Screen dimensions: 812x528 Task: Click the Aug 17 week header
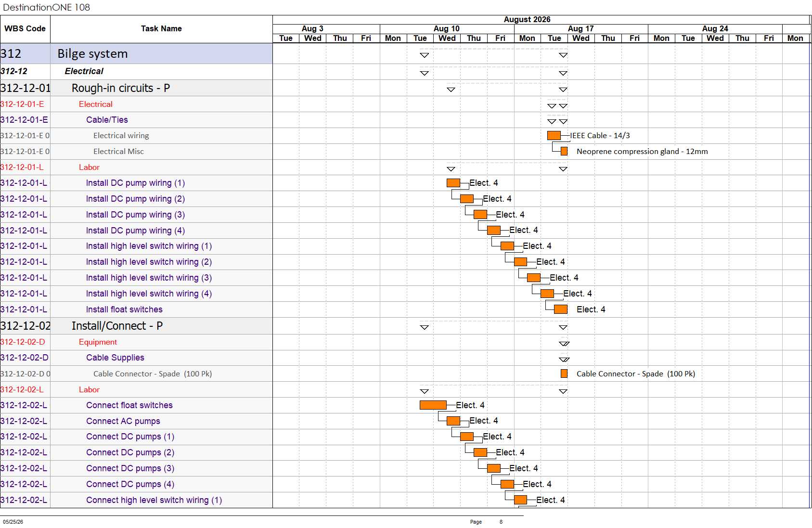(581, 29)
